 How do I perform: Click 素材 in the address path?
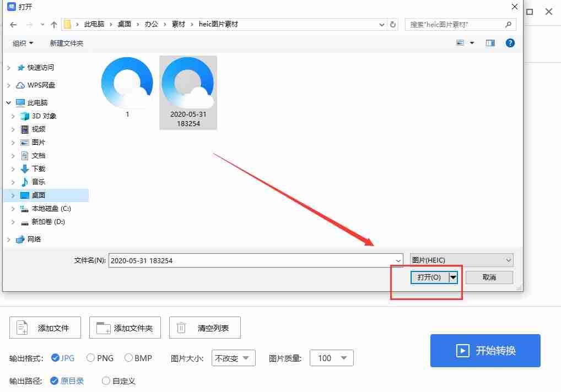coord(179,24)
